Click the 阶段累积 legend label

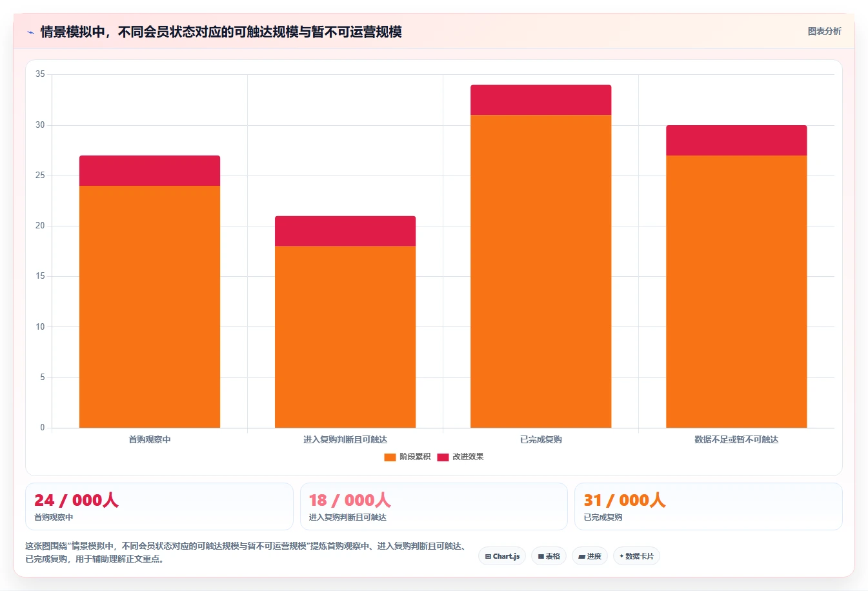[x=415, y=457]
